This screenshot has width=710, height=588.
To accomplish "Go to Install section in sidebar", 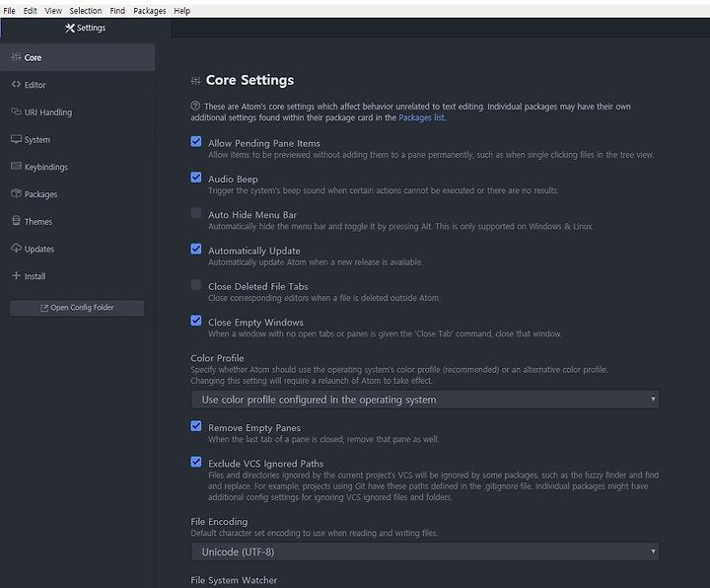I will pos(78,276).
